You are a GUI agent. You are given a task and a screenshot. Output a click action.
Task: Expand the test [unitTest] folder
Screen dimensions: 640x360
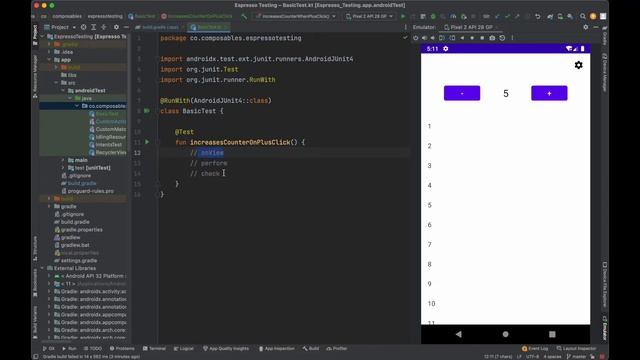[63, 168]
